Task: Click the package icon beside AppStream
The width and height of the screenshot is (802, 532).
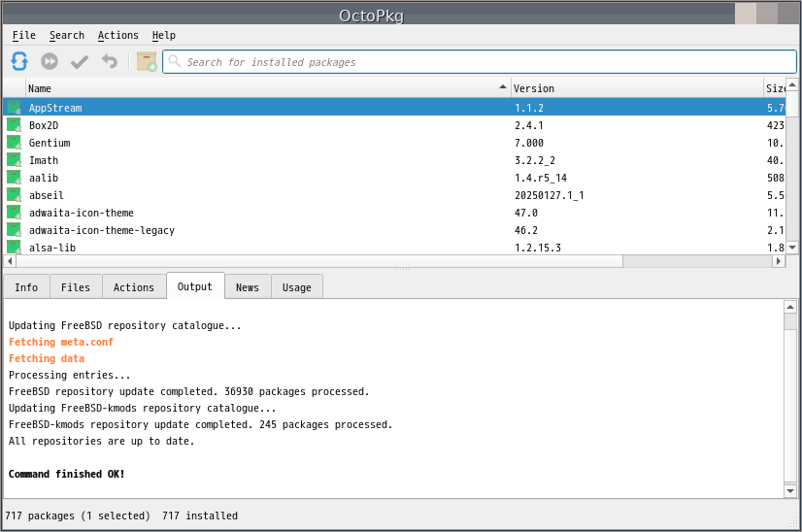Action: (14, 108)
